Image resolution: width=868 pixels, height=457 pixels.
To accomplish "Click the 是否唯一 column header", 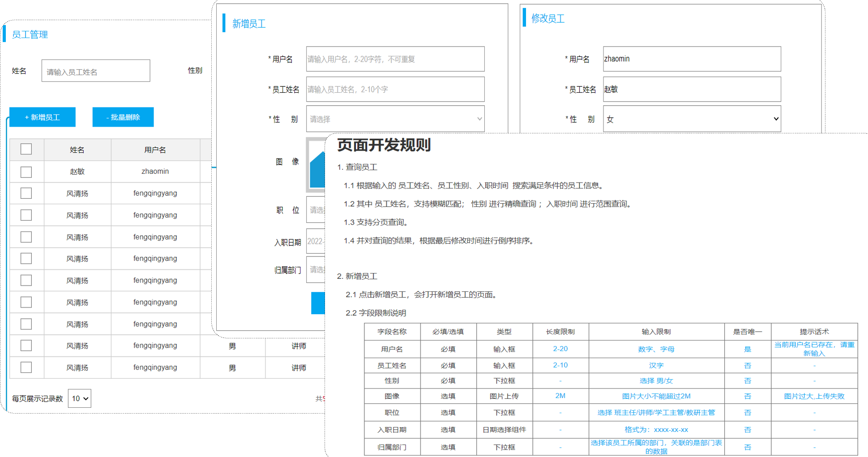I will [x=748, y=332].
